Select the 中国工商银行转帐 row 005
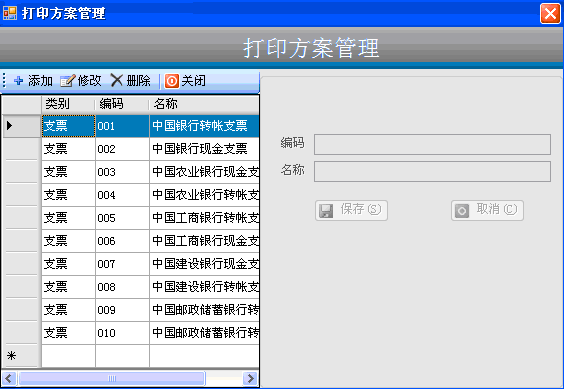The height and width of the screenshot is (389, 564). tap(130, 218)
